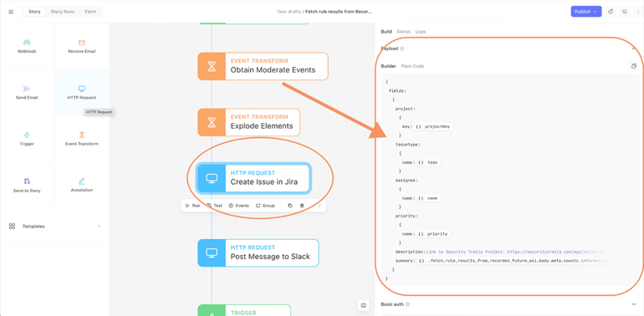Select the partially visible Trigger node
The height and width of the screenshot is (316, 644).
pos(244,310)
